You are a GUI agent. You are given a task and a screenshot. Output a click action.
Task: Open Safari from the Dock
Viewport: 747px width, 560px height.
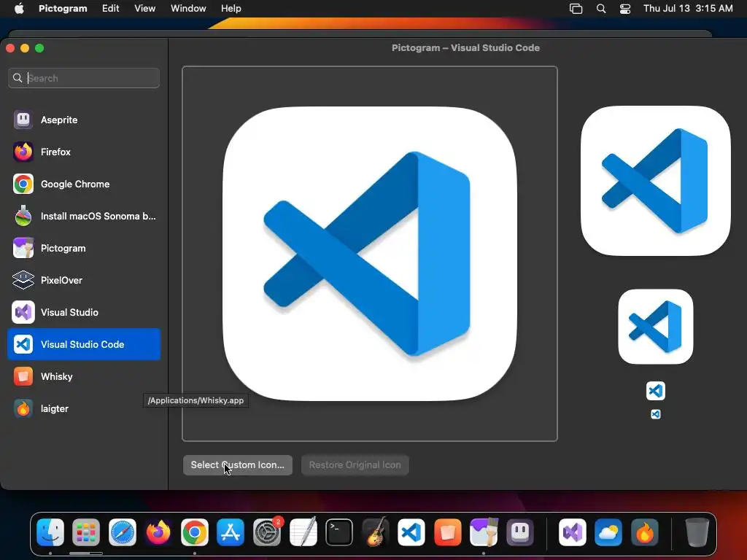[123, 532]
